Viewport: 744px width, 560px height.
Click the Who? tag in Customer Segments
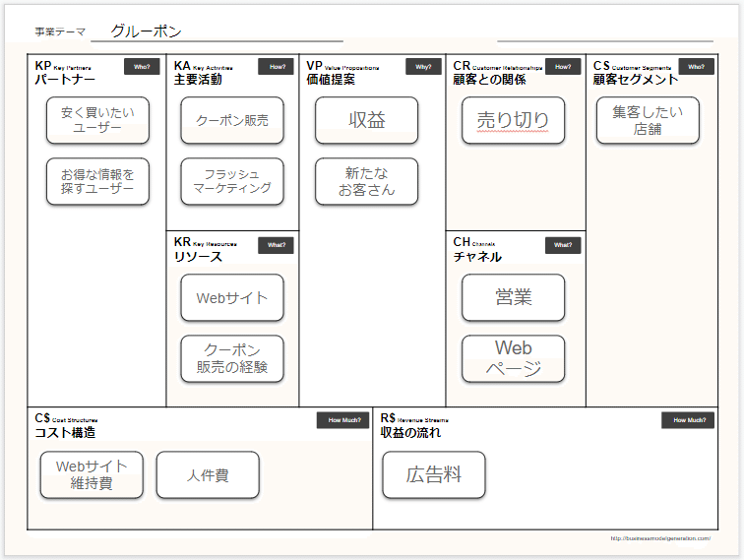click(696, 67)
